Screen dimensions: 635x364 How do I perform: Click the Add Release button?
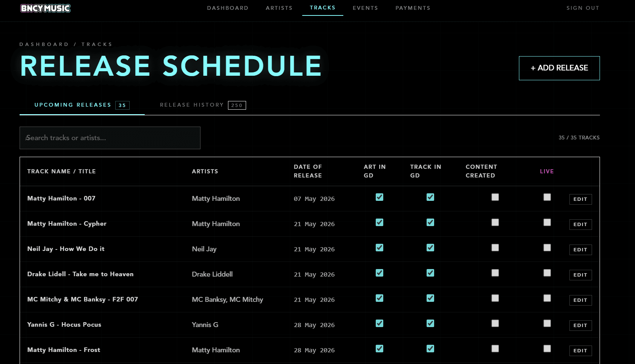click(559, 68)
